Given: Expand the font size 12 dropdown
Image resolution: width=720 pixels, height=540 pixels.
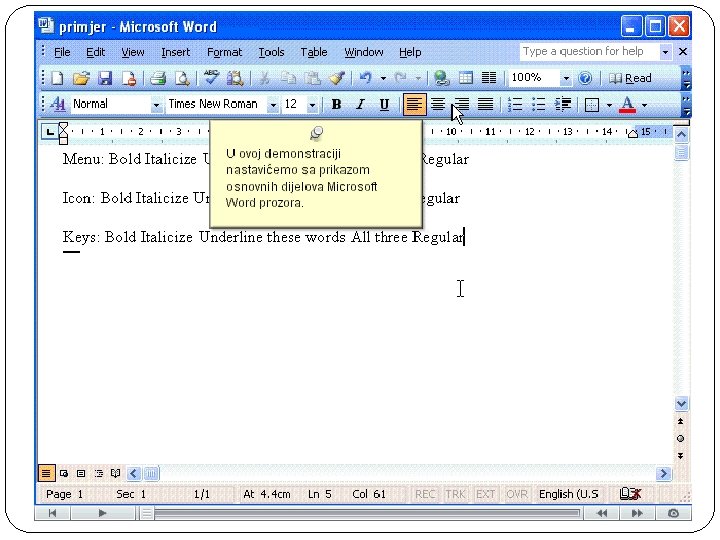Looking at the screenshot, I should [312, 105].
